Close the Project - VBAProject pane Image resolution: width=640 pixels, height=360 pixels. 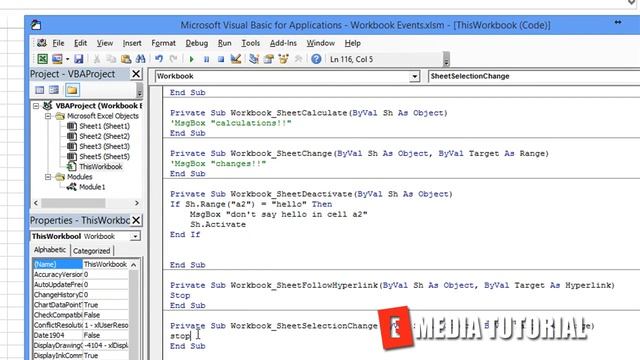pyautogui.click(x=136, y=74)
